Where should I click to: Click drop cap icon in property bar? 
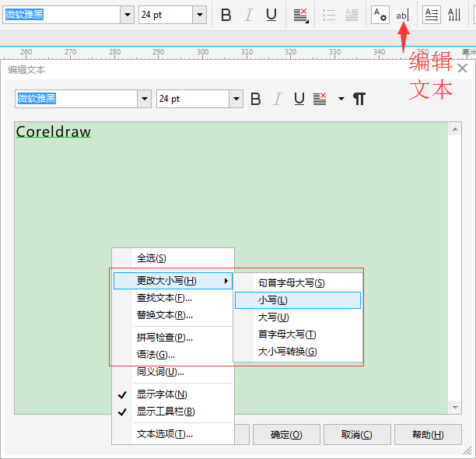pos(352,15)
